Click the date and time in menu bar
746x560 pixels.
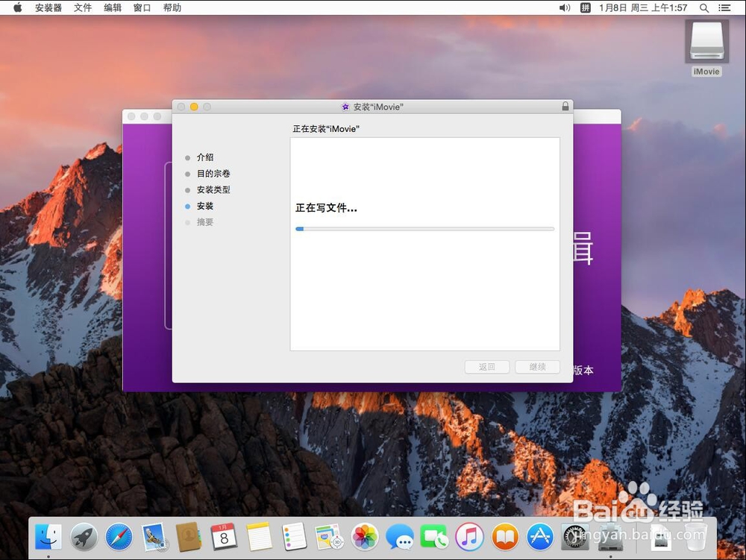pos(643,7)
